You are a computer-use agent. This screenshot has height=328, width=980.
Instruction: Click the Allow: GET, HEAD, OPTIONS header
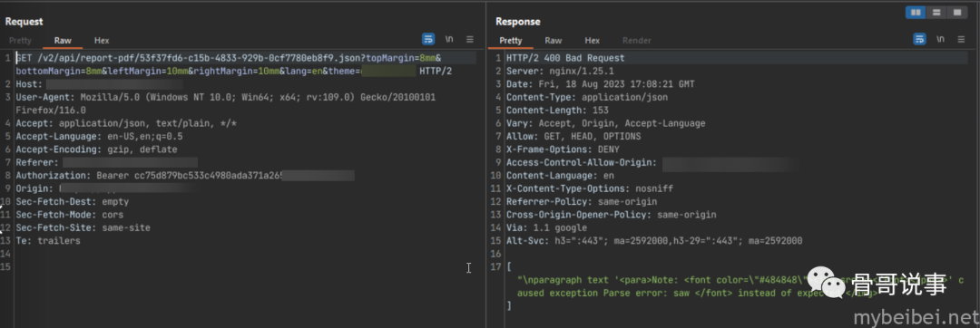573,137
